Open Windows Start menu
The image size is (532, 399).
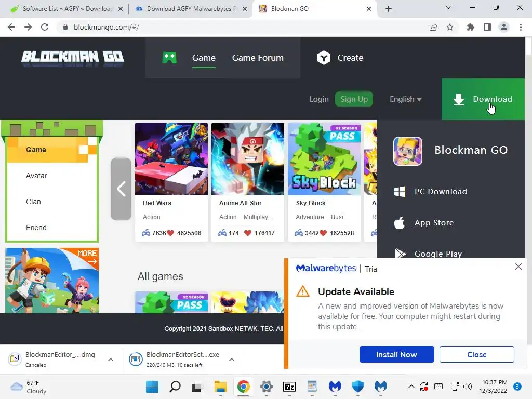[152, 387]
